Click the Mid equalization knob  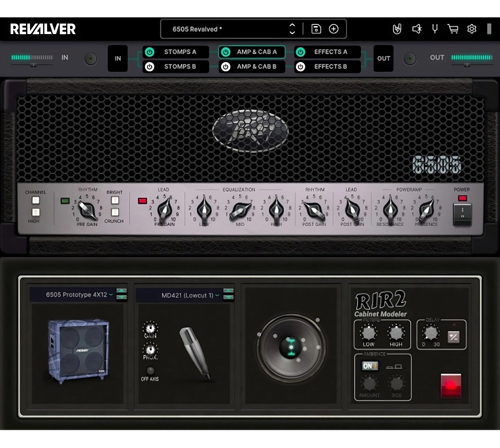pyautogui.click(x=241, y=210)
